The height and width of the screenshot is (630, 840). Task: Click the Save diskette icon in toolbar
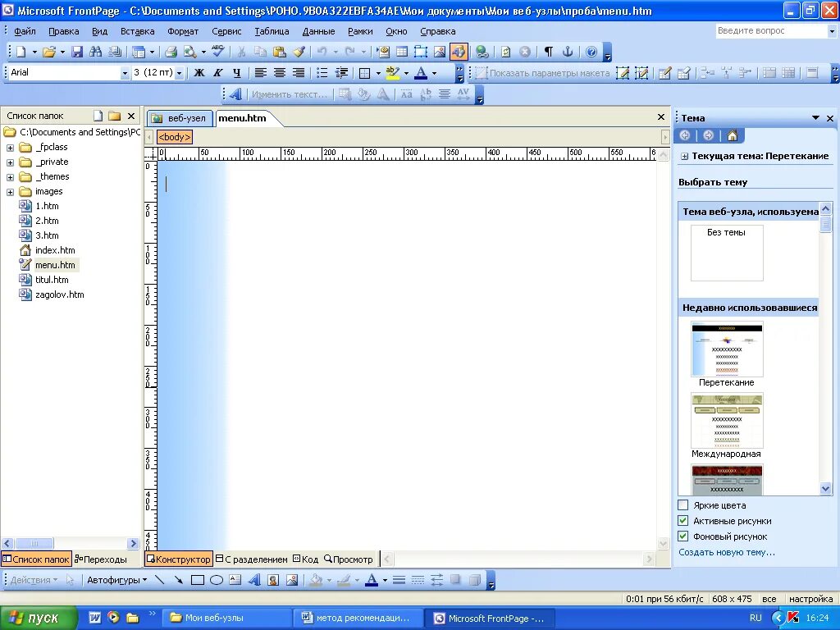[x=77, y=52]
